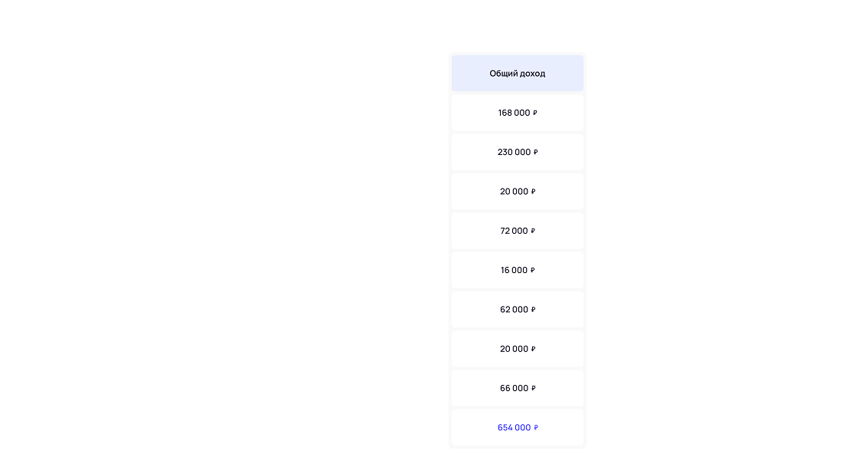868x467 pixels.
Task: Open the blue 654 000 ₽ total
Action: (517, 428)
